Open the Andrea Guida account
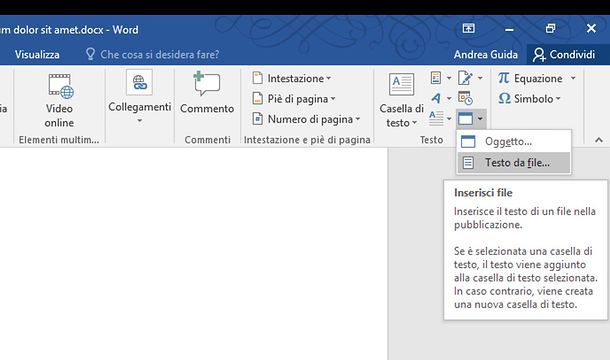610x360 pixels. (486, 54)
